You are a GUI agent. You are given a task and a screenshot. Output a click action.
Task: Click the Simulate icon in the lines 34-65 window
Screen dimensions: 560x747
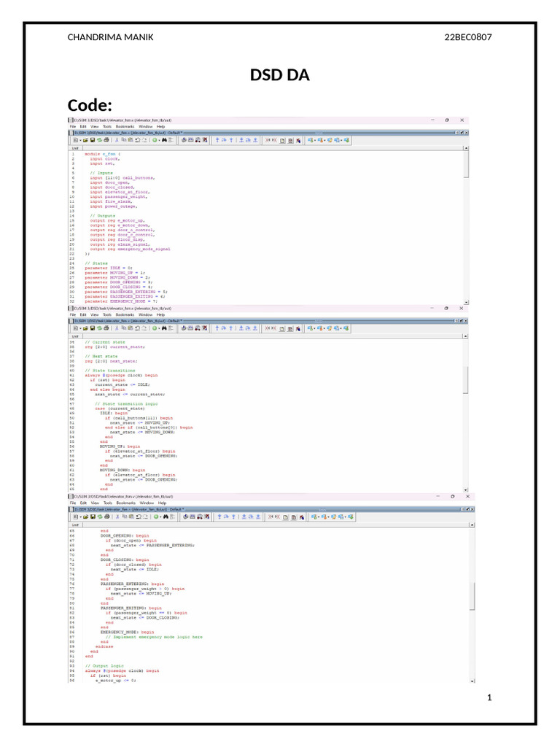click(x=198, y=329)
